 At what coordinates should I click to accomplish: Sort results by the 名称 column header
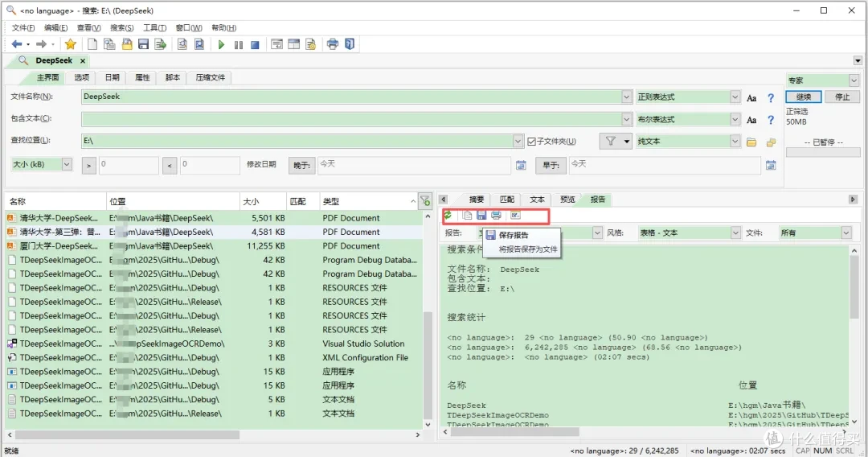tap(55, 201)
